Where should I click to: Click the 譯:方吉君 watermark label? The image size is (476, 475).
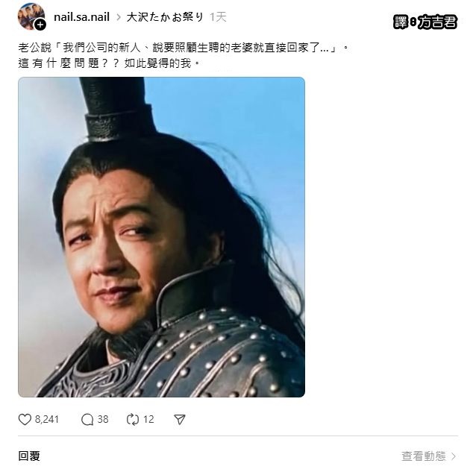(x=425, y=22)
